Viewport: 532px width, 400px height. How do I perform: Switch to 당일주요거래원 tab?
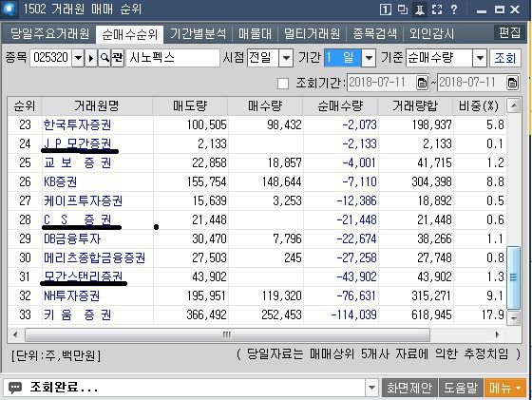pos(49,33)
